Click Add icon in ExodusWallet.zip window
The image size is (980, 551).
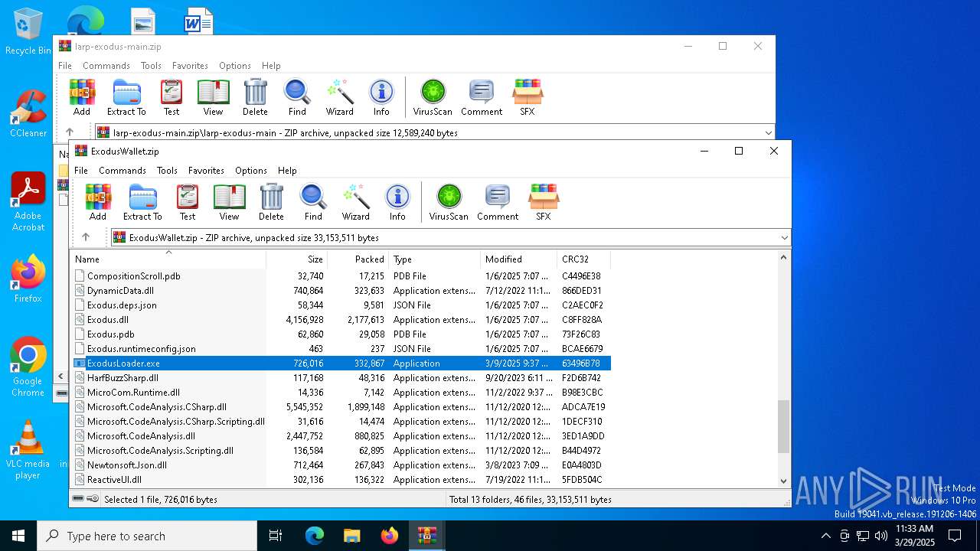[98, 202]
